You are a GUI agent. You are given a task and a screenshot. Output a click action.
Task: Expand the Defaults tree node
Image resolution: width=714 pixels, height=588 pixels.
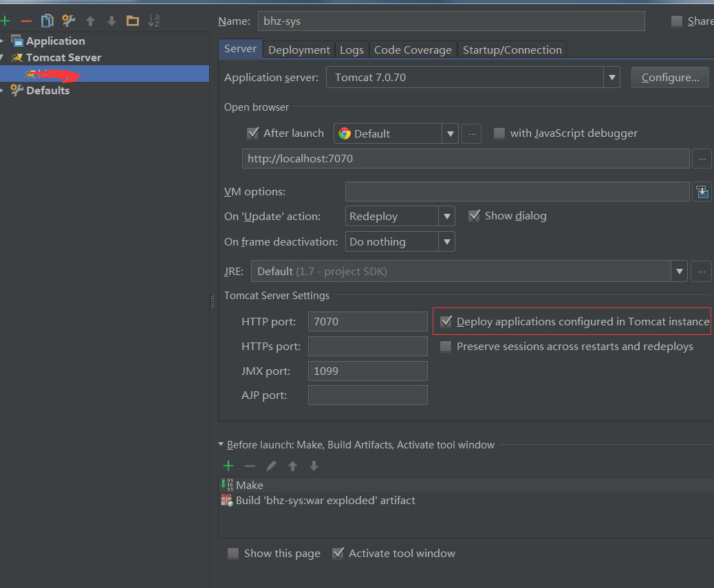[2, 90]
